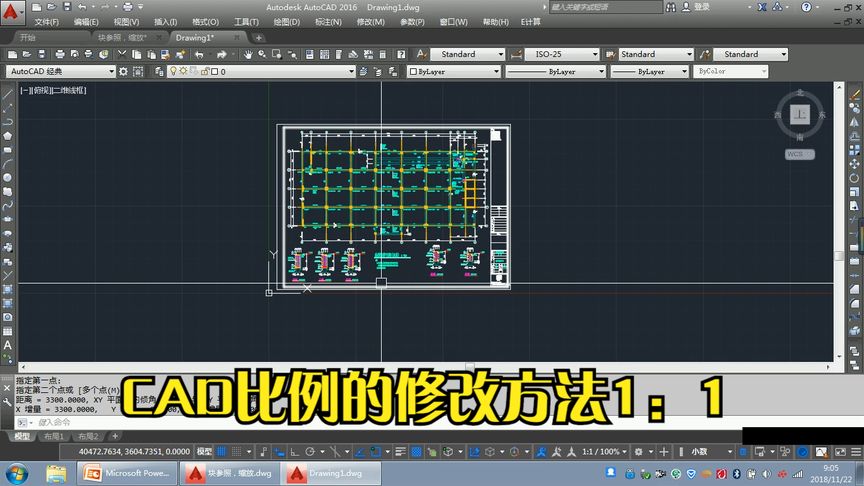Click the workspace settings gear icon
The image size is (864, 486).
123,72
